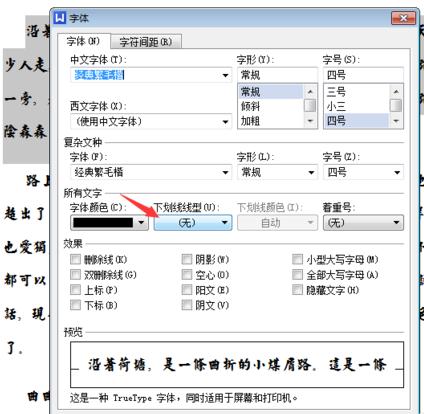424x414 pixels.
Task: Check 小型大写字母(M) option
Action: (x=297, y=259)
